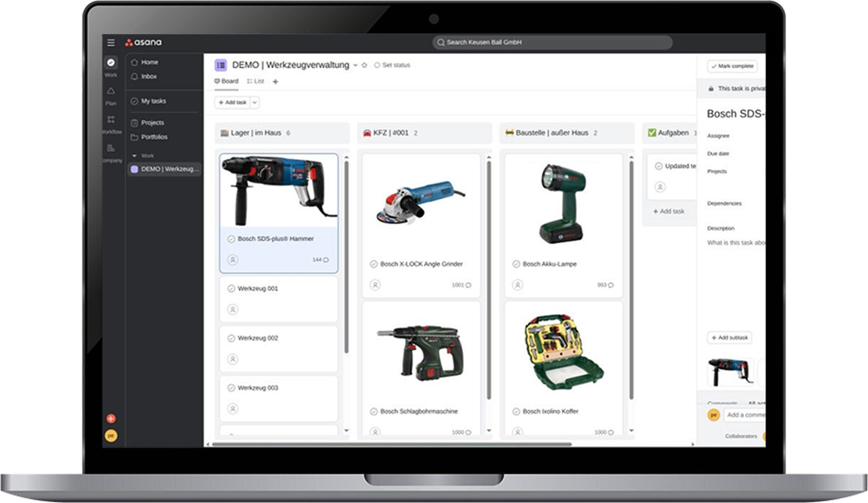This screenshot has height=503, width=868.
Task: Collapse the Work section in sidebar
Action: coord(134,156)
